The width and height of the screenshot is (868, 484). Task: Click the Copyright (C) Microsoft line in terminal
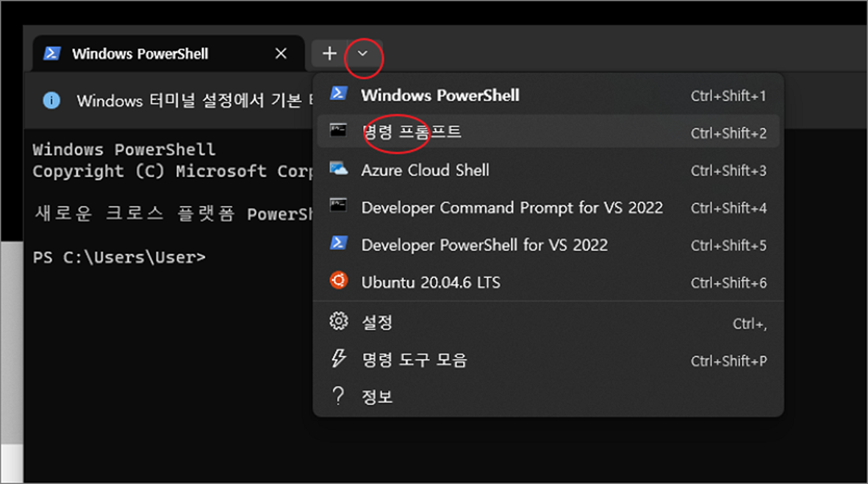point(173,171)
